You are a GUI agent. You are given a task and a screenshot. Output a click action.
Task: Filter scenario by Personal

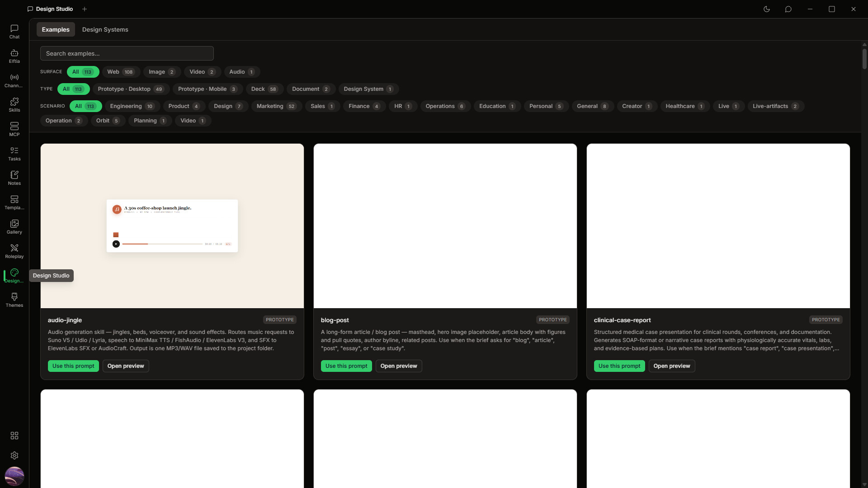(546, 106)
